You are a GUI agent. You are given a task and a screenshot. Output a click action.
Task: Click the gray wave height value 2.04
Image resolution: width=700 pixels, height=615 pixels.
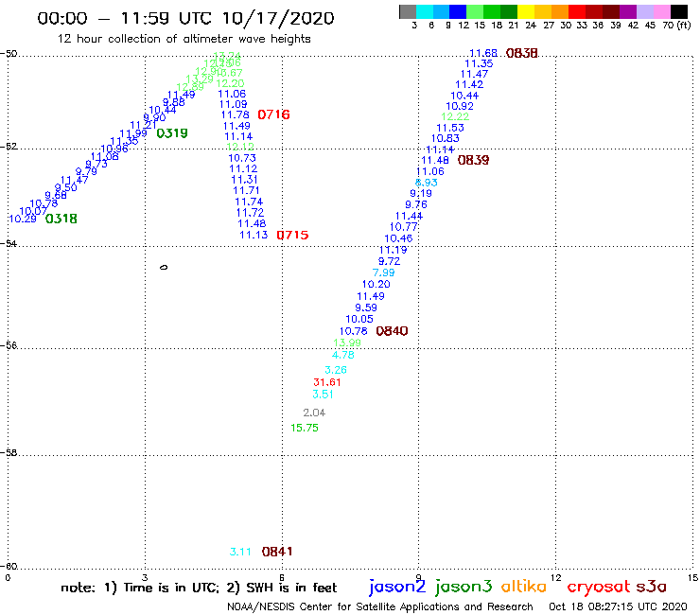(314, 413)
